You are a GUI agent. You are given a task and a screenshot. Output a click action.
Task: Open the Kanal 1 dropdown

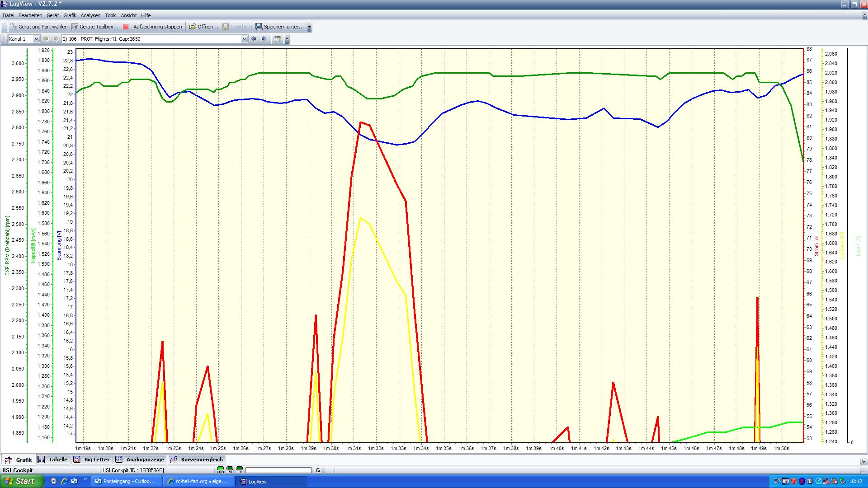(x=36, y=39)
